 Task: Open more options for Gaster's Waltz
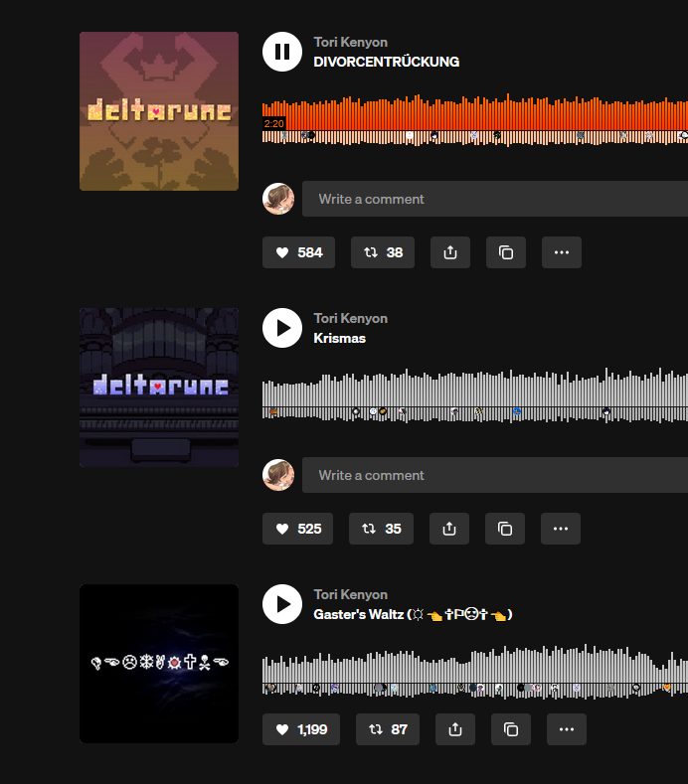[567, 729]
